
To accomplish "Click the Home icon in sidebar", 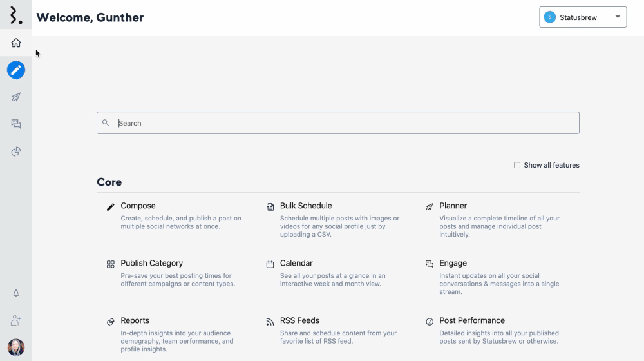I will pyautogui.click(x=16, y=43).
